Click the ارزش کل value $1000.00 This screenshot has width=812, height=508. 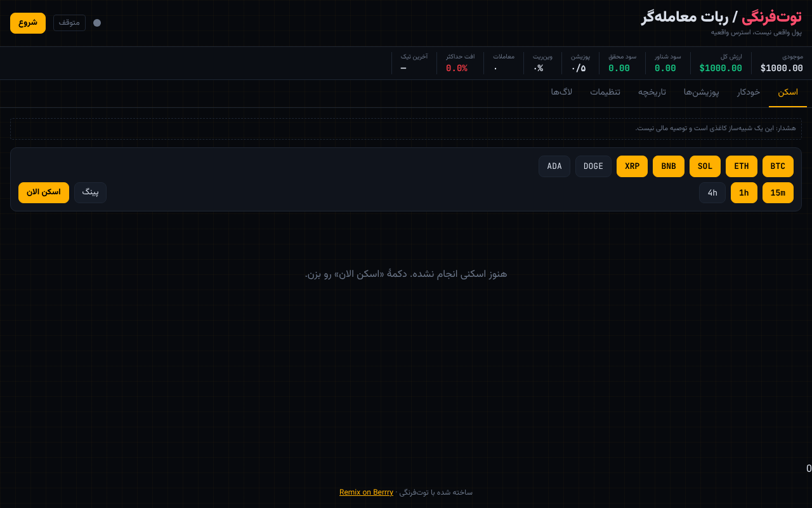(721, 69)
